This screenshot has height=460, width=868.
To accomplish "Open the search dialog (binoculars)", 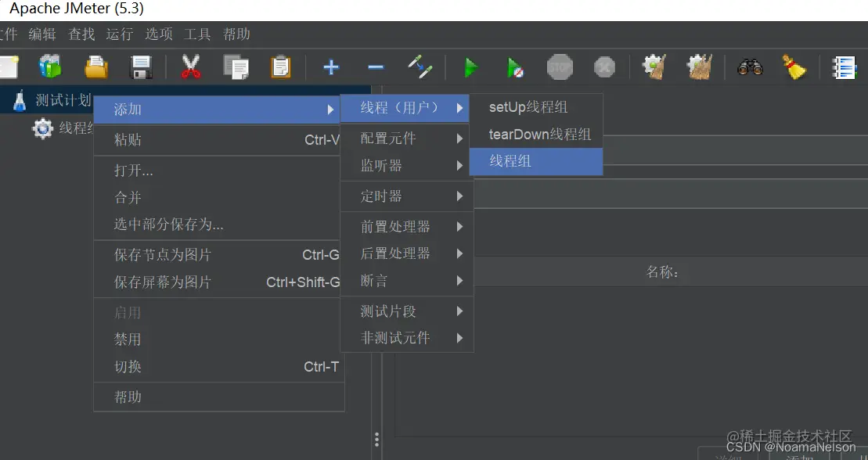I will point(750,67).
